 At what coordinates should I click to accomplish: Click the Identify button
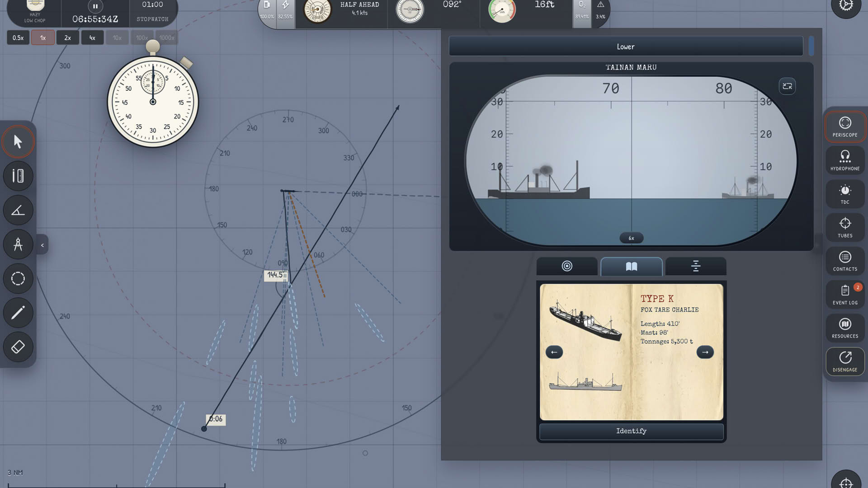pos(632,431)
